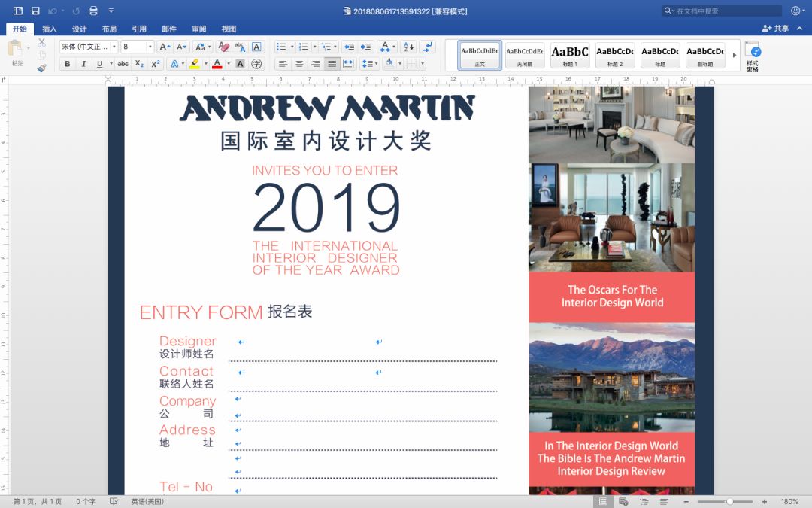Decrease font size with A-down icon

click(181, 47)
